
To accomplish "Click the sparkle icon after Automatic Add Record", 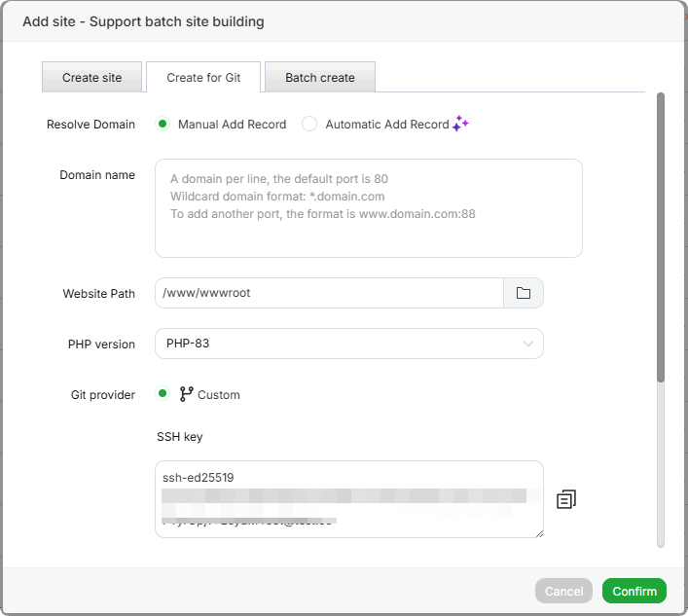I will click(x=460, y=124).
